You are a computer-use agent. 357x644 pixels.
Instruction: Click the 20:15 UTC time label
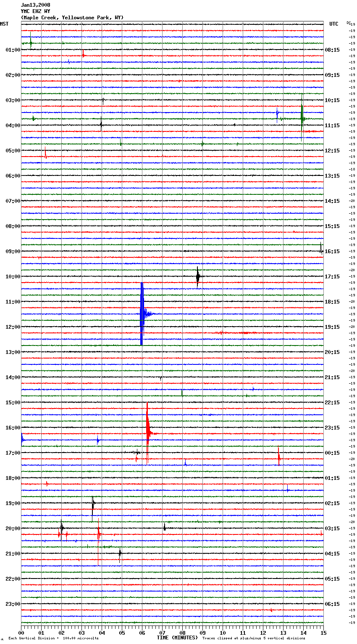[x=332, y=352]
